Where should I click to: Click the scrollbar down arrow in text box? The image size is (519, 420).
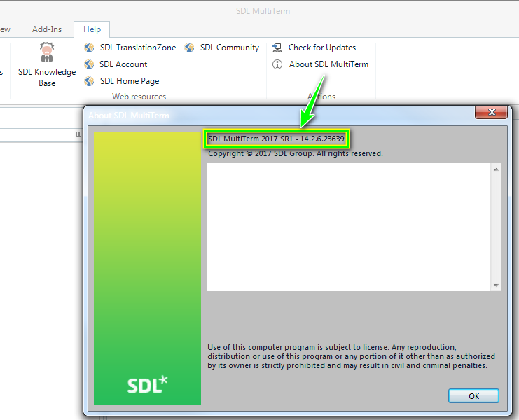(496, 285)
